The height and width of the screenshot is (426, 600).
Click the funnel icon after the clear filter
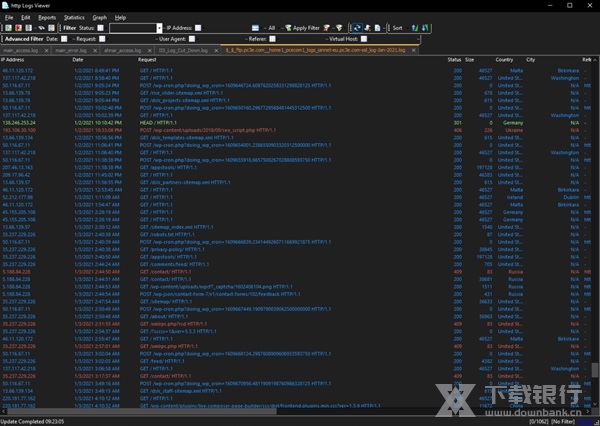[x=339, y=28]
